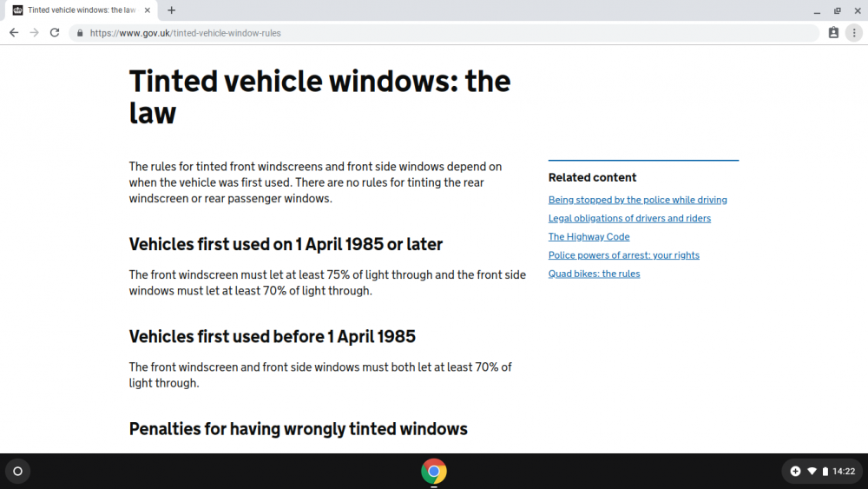
Task: Click the Related content heading
Action: (x=592, y=178)
